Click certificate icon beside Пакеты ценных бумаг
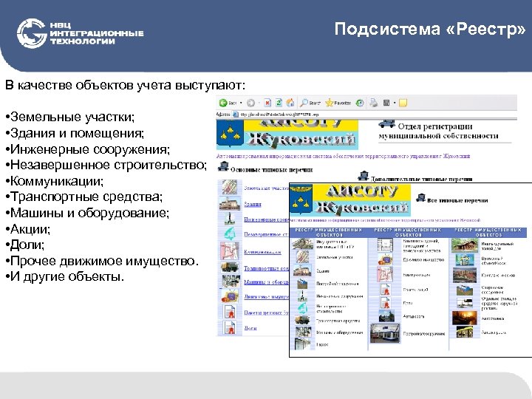Screen dimensions: 532x399 (x=230, y=312)
